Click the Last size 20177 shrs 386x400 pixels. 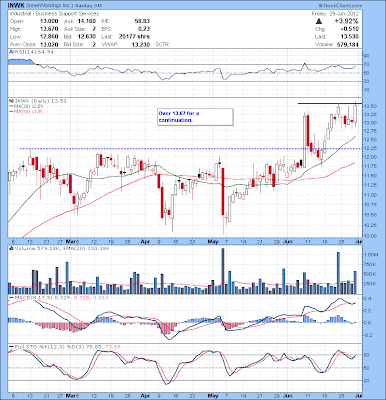(134, 37)
